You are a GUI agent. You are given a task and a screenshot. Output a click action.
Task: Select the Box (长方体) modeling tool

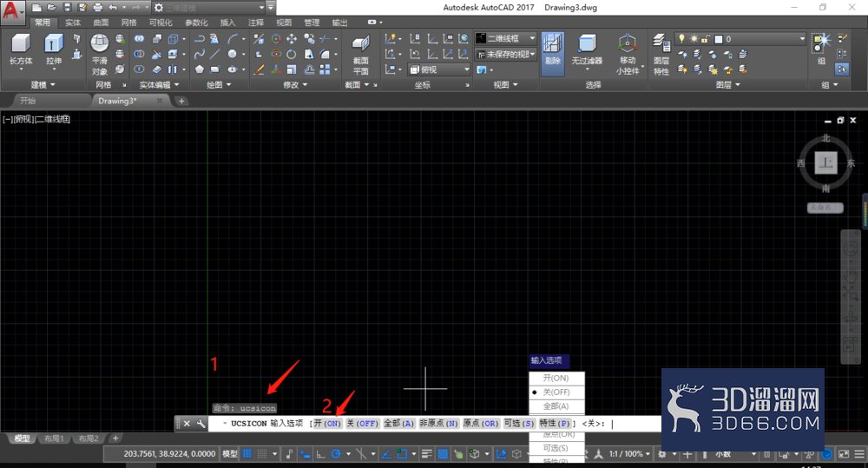21,49
